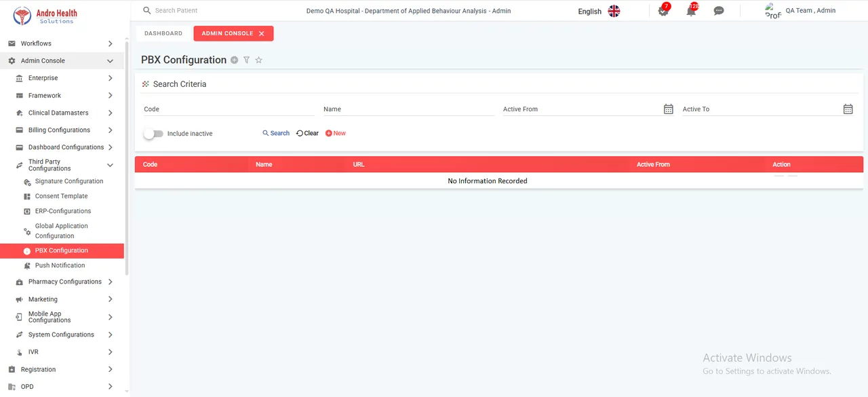The image size is (868, 397).
Task: Click the Marketing megaphone icon
Action: point(19,299)
